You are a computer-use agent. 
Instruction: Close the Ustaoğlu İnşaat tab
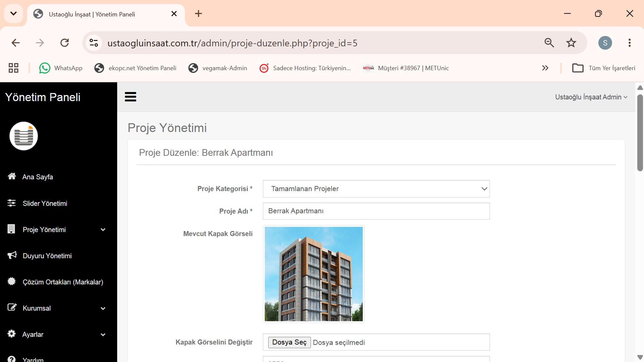point(174,13)
